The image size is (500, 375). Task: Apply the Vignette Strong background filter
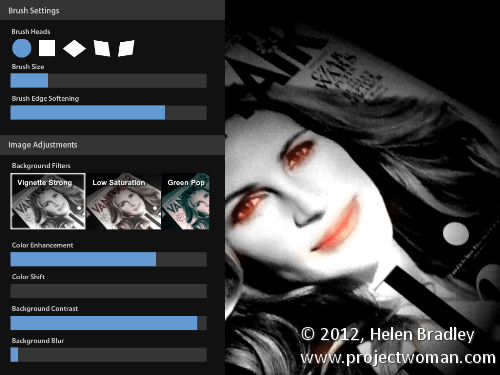coord(48,201)
